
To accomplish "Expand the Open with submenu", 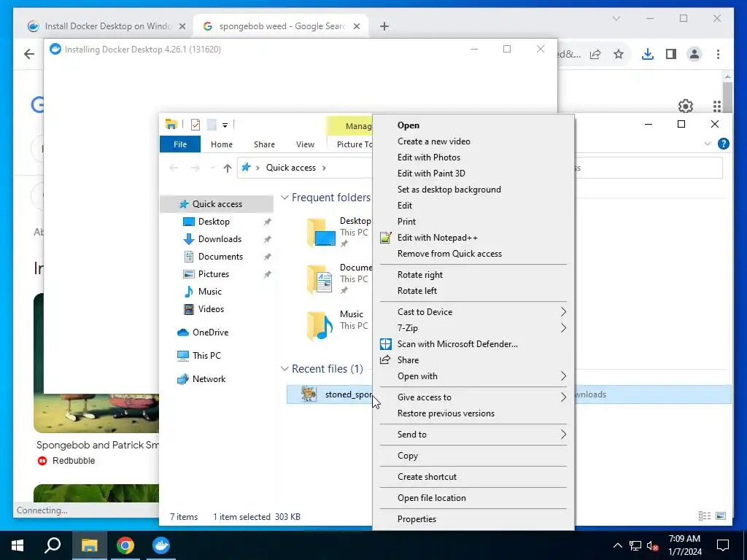I will pos(473,376).
